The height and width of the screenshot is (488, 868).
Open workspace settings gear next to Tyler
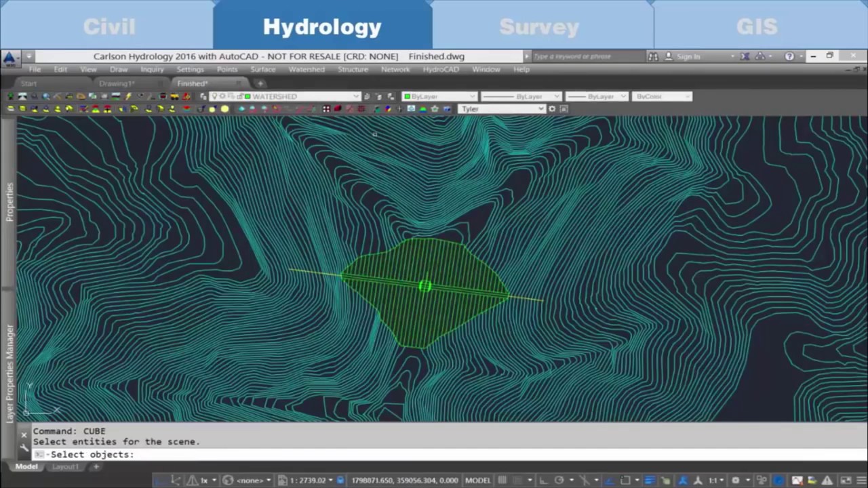coord(552,108)
